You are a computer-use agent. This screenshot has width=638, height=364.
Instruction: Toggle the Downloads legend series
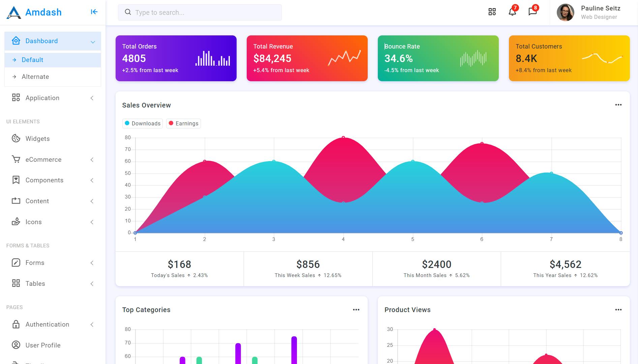coord(143,123)
